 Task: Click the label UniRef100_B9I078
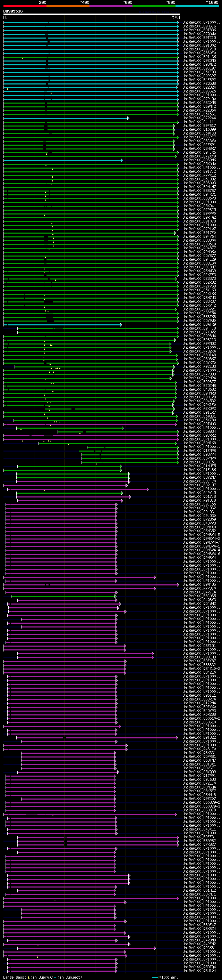coord(199,221)
